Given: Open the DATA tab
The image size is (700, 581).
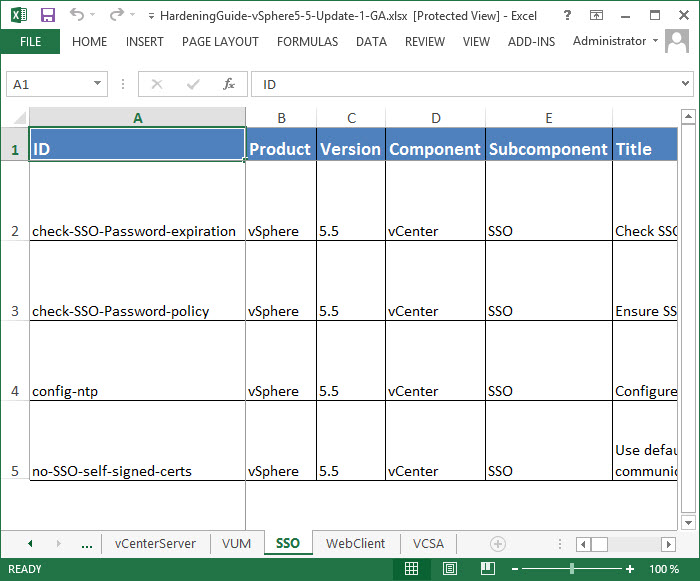Looking at the screenshot, I should (x=371, y=42).
